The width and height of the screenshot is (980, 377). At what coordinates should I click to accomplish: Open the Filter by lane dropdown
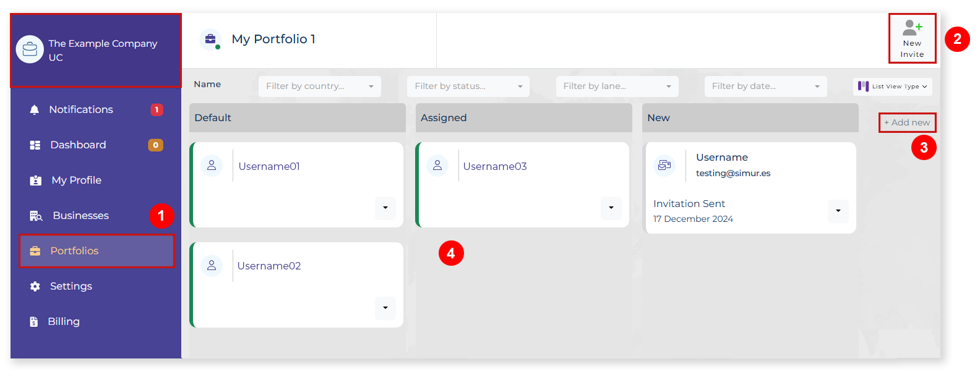click(x=617, y=87)
